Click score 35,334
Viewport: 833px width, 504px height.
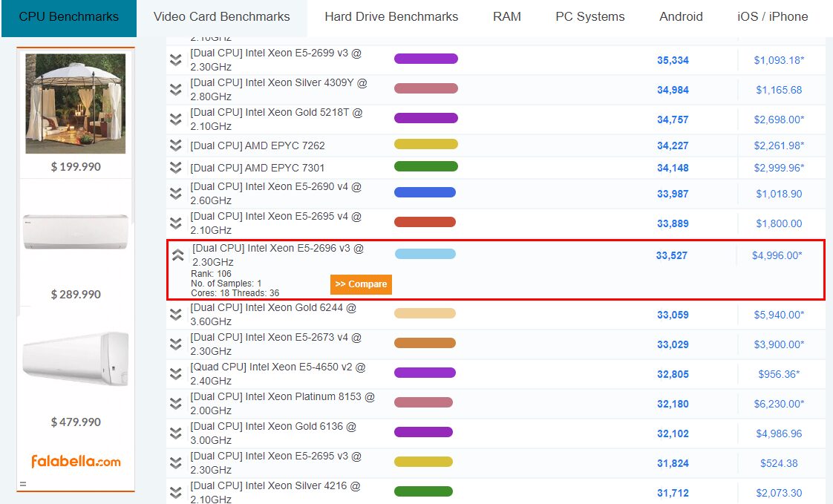[x=673, y=61]
